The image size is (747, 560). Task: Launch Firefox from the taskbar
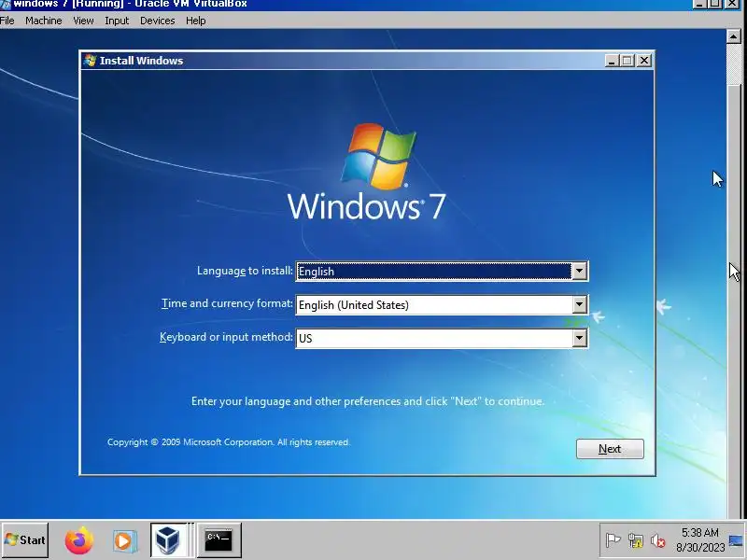tap(79, 540)
